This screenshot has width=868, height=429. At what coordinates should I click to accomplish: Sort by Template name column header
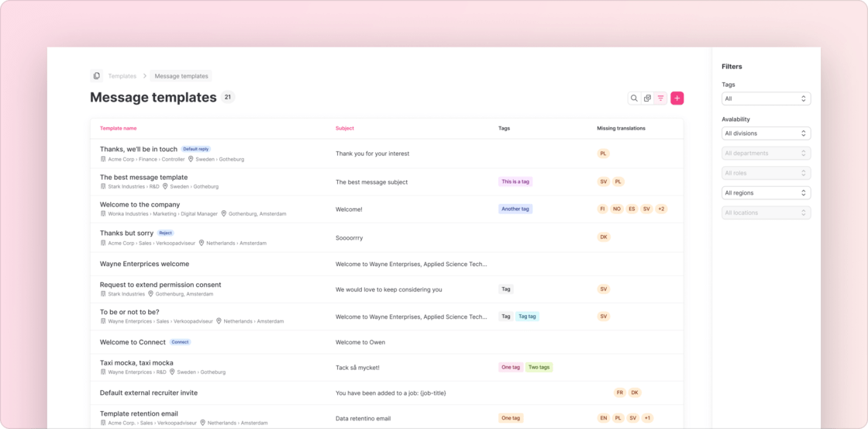[x=119, y=128]
